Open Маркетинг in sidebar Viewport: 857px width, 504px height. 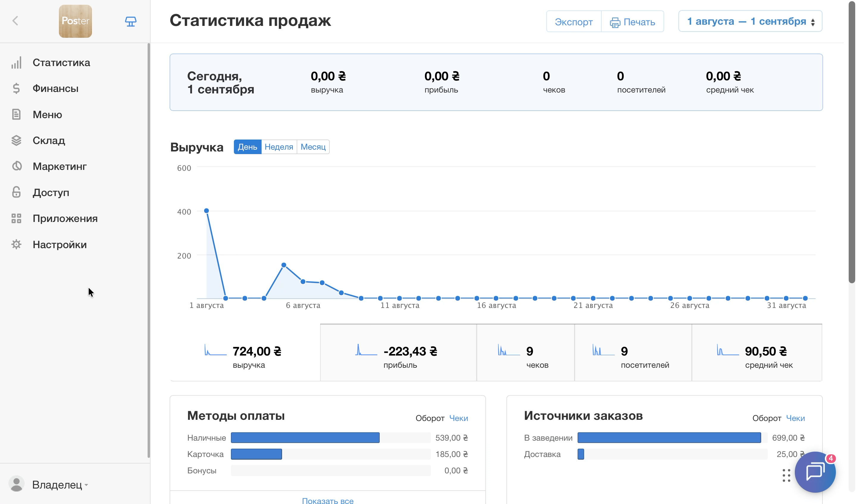tap(60, 166)
